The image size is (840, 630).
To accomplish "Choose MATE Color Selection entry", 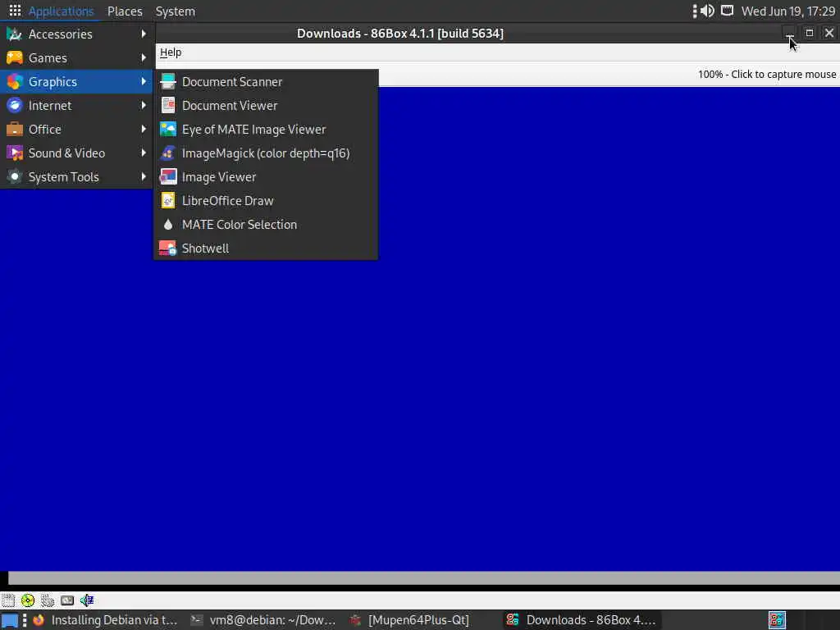I will [267, 225].
